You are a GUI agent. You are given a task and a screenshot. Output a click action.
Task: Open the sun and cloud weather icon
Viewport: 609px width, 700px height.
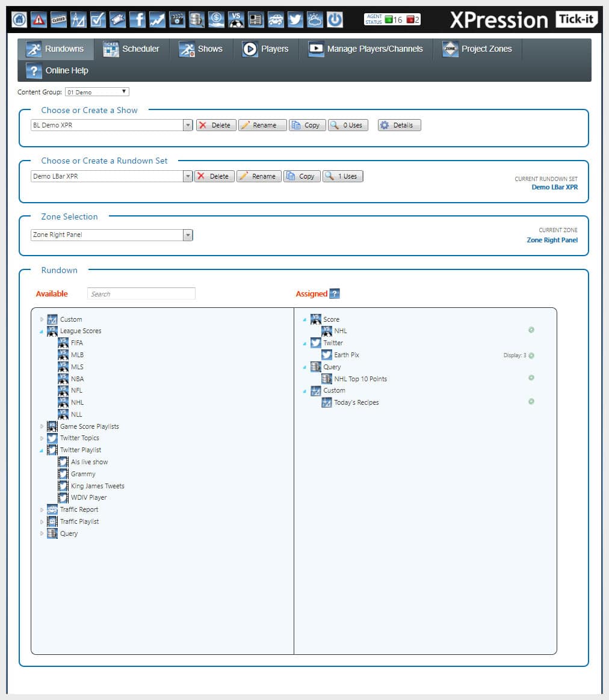pyautogui.click(x=315, y=20)
